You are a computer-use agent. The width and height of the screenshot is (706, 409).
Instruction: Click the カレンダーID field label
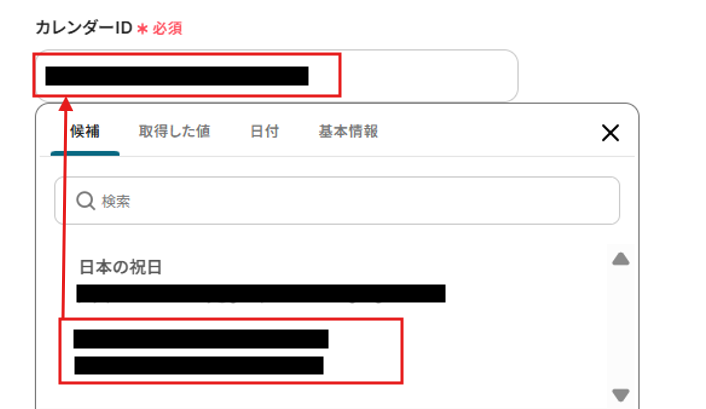83,28
